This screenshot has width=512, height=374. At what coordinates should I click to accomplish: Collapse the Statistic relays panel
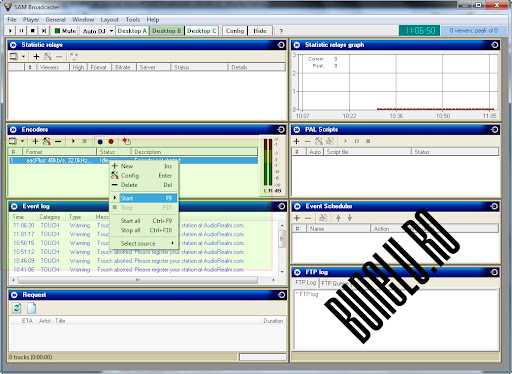click(x=281, y=45)
